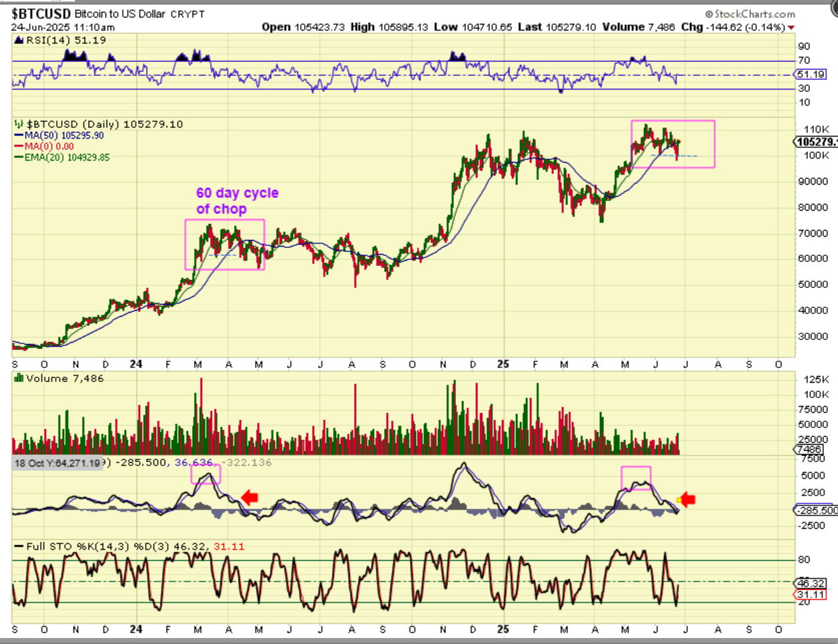Click the 18 Oct Y:64,271.19 tooltip

coord(57,463)
